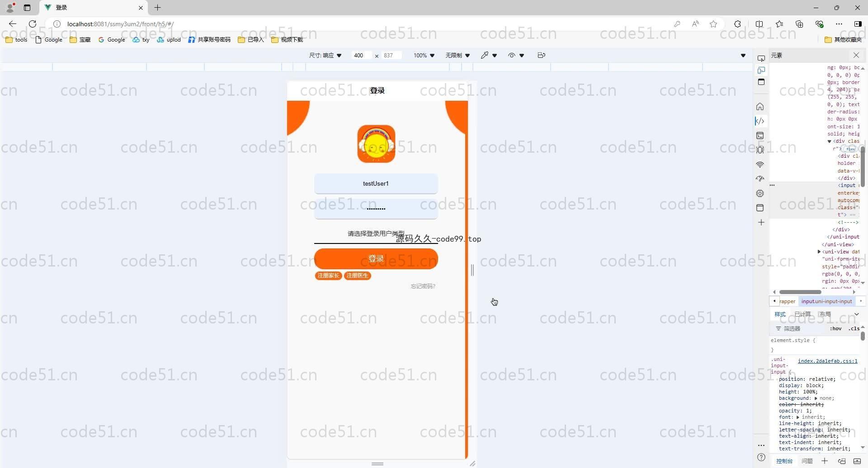868x468 pixels.
Task: Click the viewport height field showing 837
Action: tap(391, 55)
